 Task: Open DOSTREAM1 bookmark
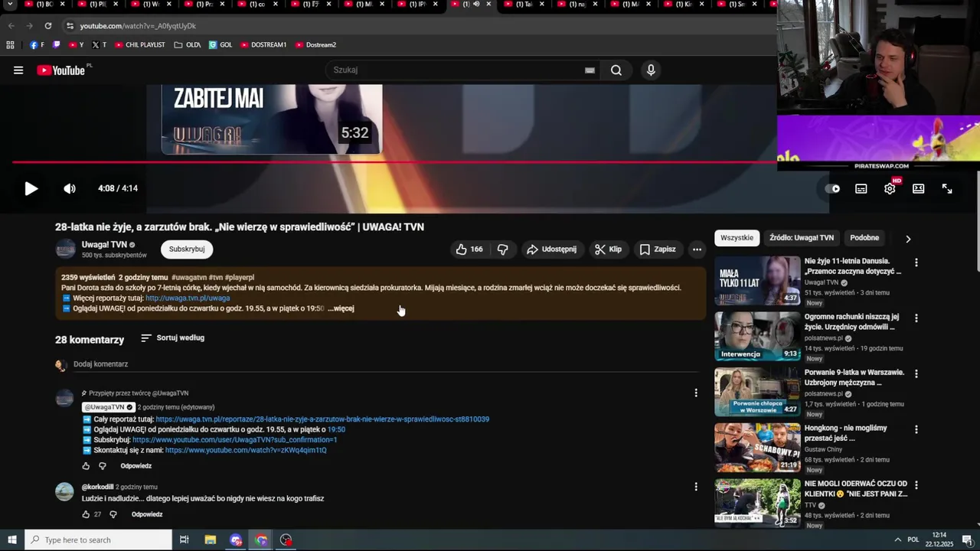tap(263, 45)
